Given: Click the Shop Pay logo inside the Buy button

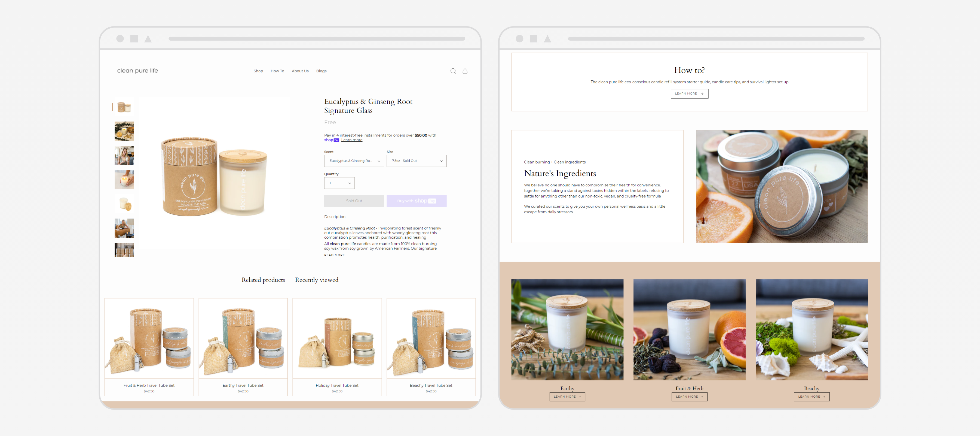Looking at the screenshot, I should click(423, 201).
